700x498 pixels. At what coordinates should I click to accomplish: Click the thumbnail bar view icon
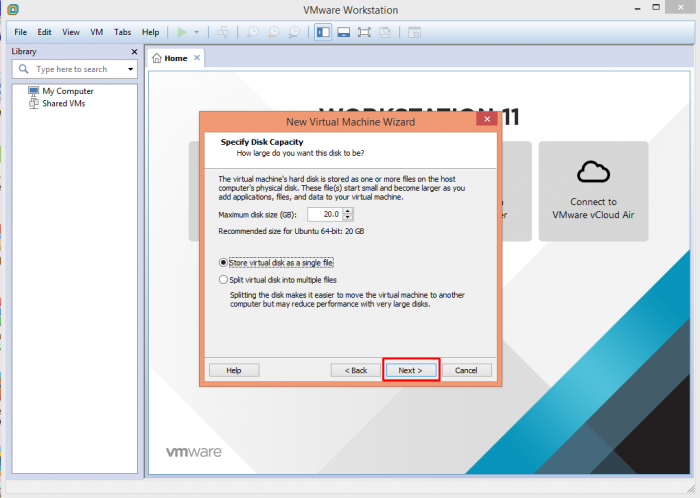pos(343,32)
